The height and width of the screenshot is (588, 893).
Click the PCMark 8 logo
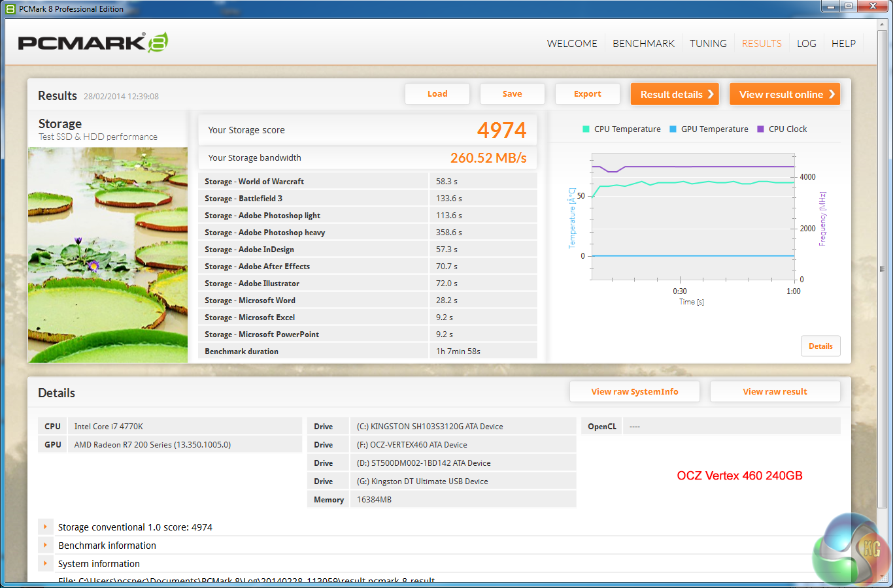(x=93, y=42)
